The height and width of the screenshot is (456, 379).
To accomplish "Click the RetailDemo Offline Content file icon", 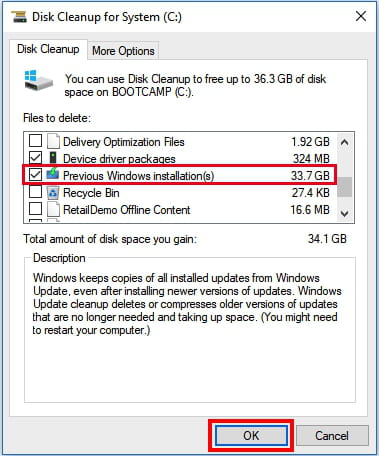I will click(53, 209).
